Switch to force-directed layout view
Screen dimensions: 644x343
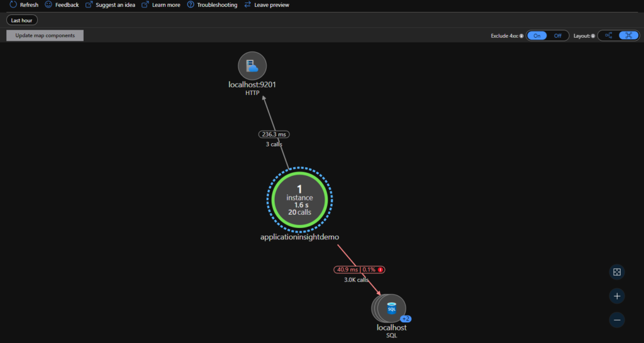click(x=628, y=36)
